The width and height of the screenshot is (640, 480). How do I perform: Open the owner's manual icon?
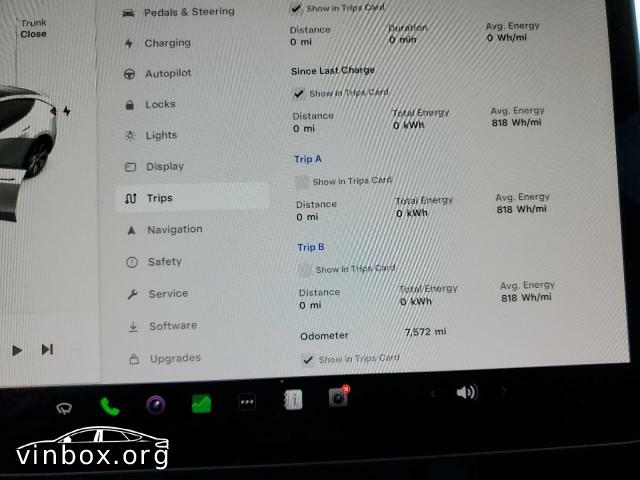pyautogui.click(x=293, y=400)
